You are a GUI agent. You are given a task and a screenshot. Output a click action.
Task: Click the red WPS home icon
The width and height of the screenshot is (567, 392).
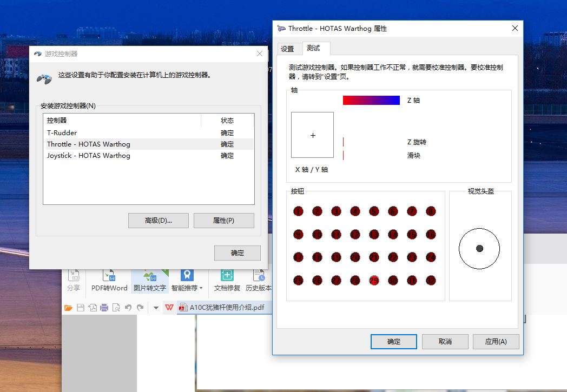169,308
